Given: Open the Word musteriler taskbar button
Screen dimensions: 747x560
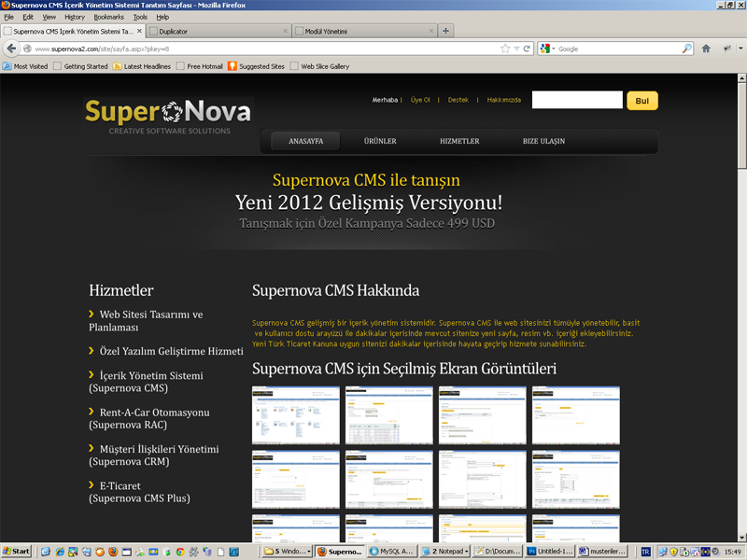Looking at the screenshot, I should [602, 552].
